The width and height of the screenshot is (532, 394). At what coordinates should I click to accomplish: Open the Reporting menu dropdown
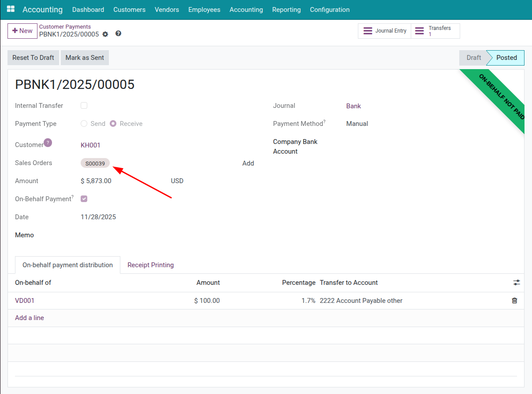pos(286,10)
